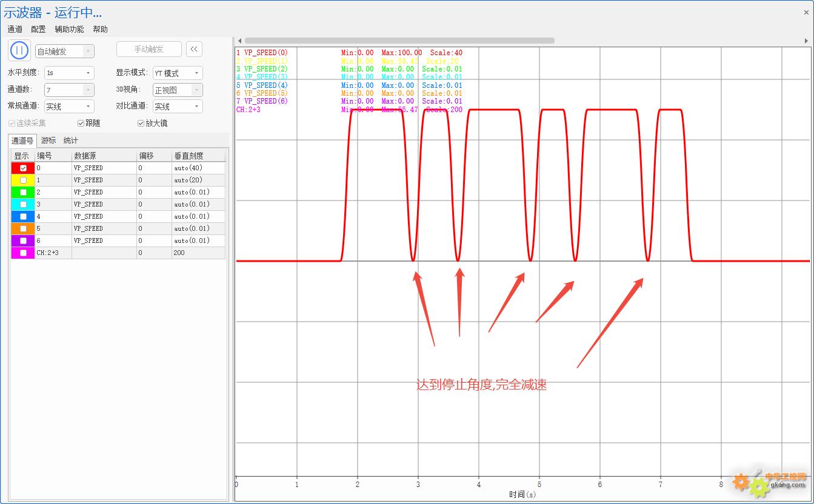
Task: Toggle the 跟随 checkbox
Action: (81, 123)
